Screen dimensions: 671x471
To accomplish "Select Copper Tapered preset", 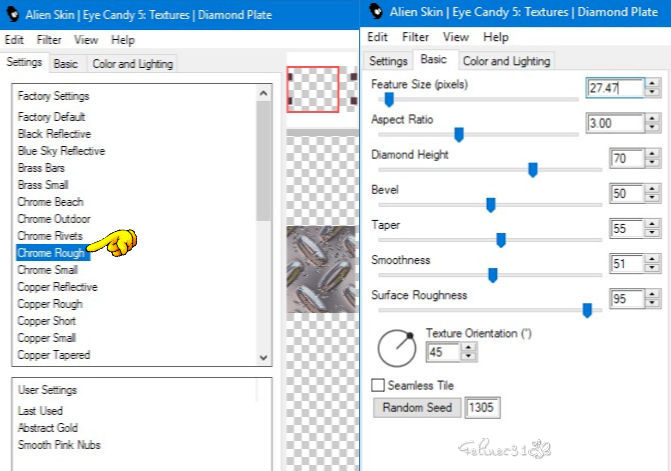I will pos(54,355).
